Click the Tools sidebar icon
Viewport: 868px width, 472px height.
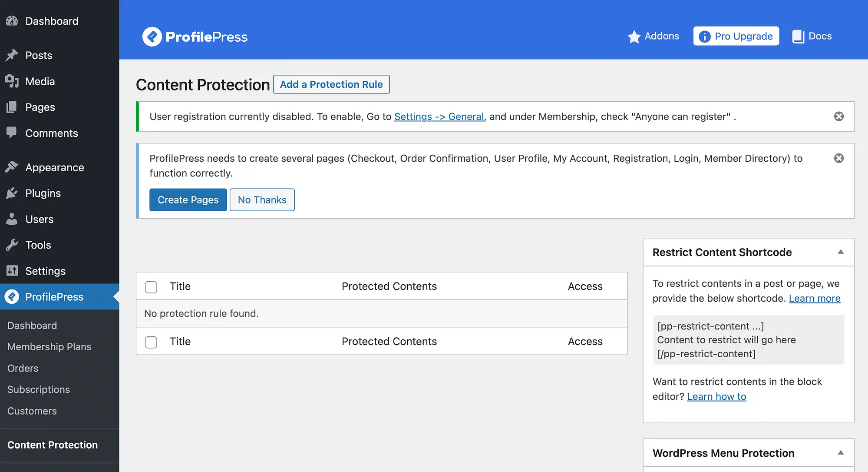click(x=12, y=245)
